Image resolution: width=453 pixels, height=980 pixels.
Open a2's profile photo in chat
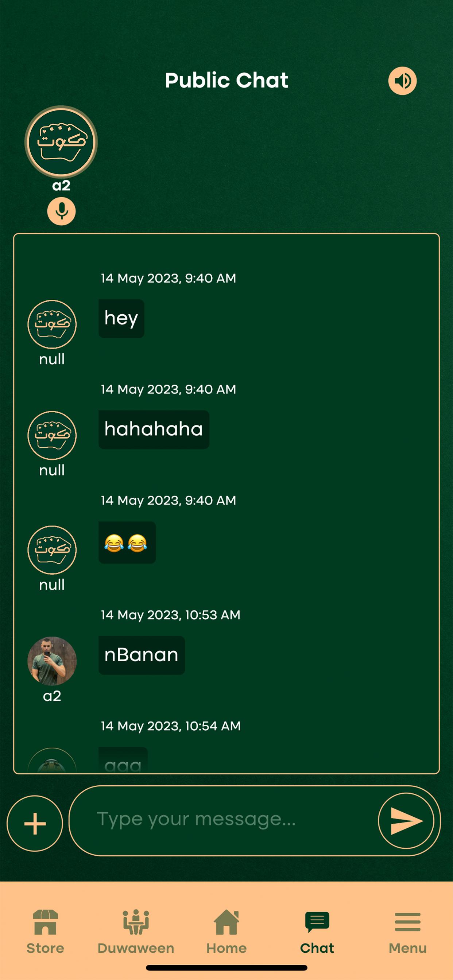(52, 661)
